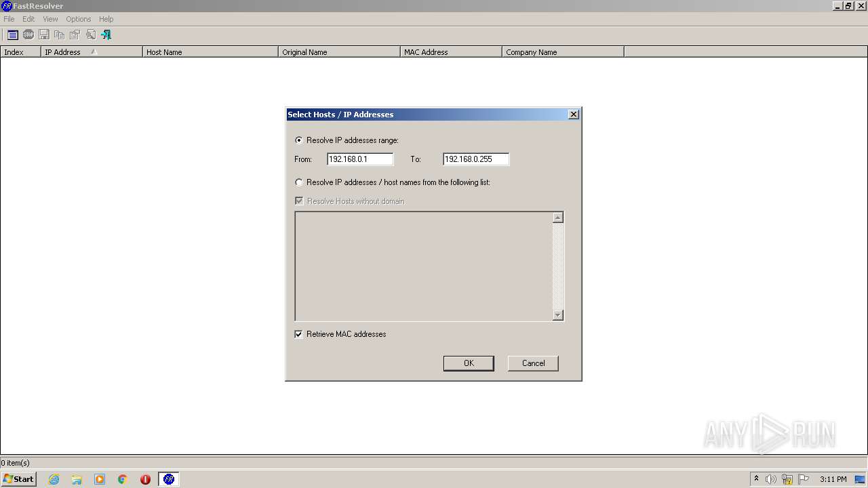Image resolution: width=868 pixels, height=488 pixels.
Task: Open the Help menu
Action: [106, 19]
